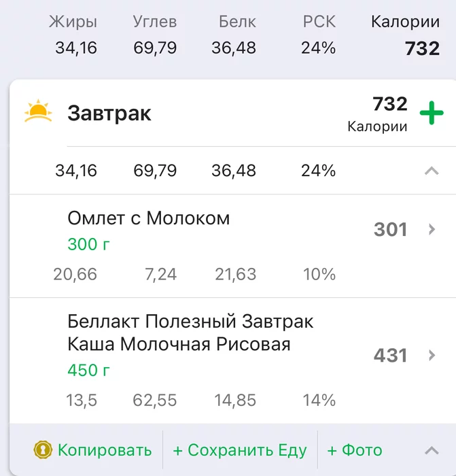Click the Завтрак meal title
456x476 pixels.
coord(109,114)
